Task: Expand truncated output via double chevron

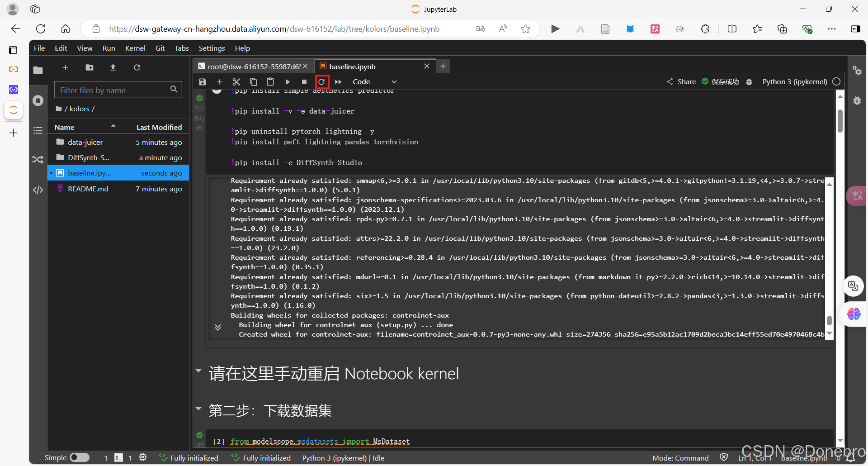Action: click(x=218, y=327)
